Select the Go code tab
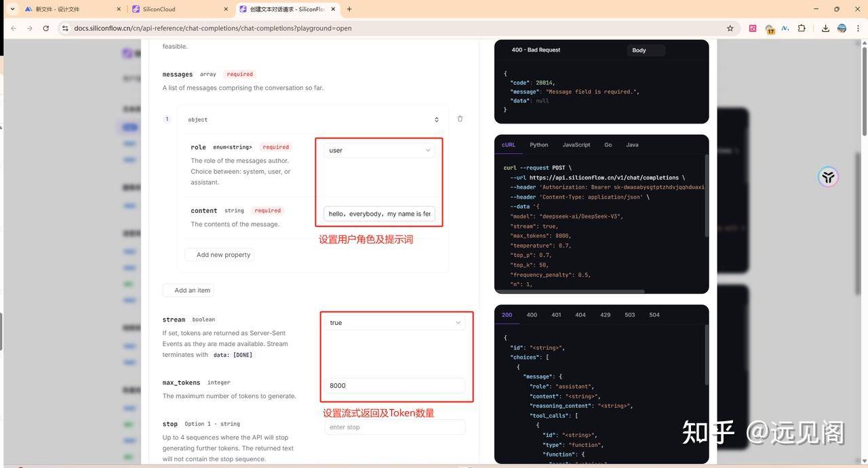The width and height of the screenshot is (868, 468). pos(608,144)
